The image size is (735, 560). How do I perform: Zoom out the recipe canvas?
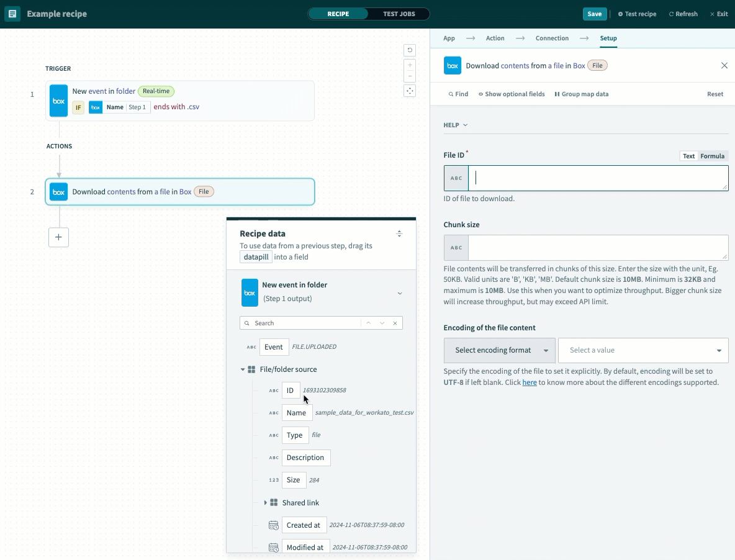tap(409, 77)
